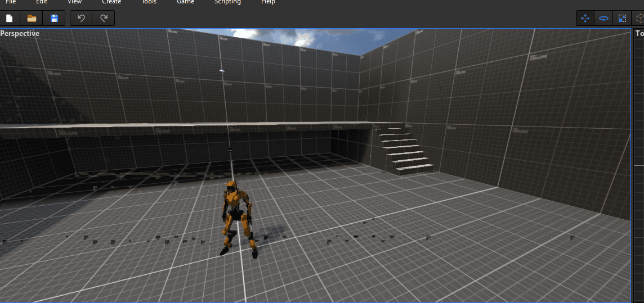Click the orange wireframe cube icon
Screen dimensions: 644x303
(639, 19)
